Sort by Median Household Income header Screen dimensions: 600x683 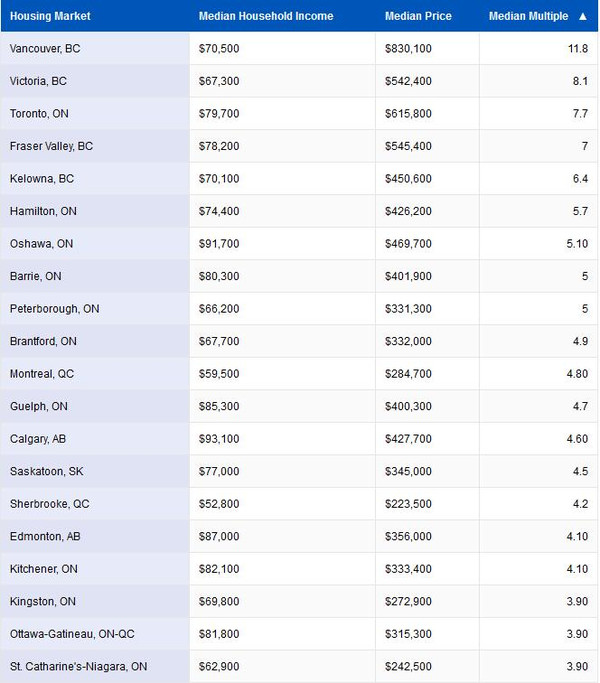(x=266, y=17)
